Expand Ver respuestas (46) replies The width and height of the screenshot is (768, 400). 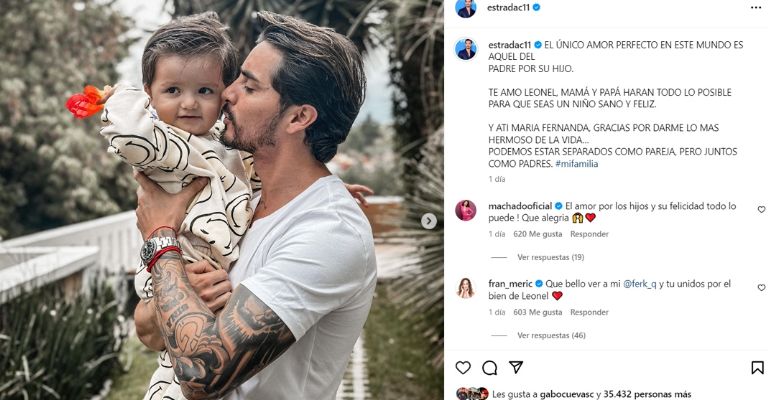(551, 335)
